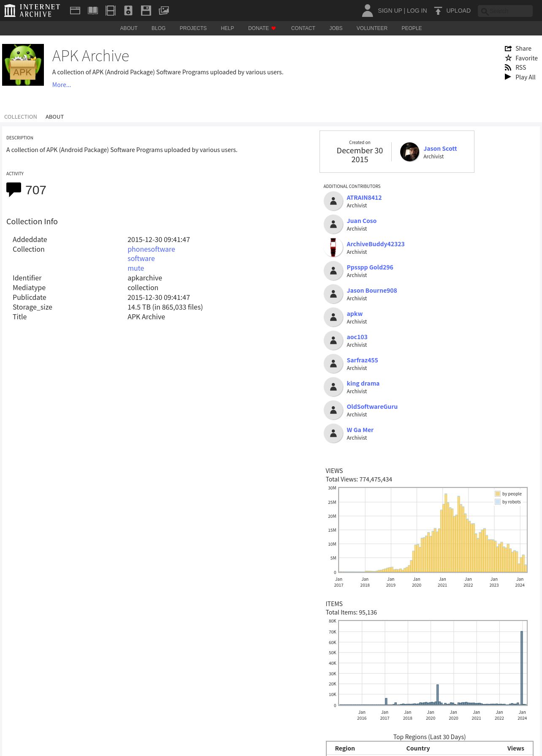
Task: Click OldSoftwareGuru's avatar icon
Action: point(333,410)
